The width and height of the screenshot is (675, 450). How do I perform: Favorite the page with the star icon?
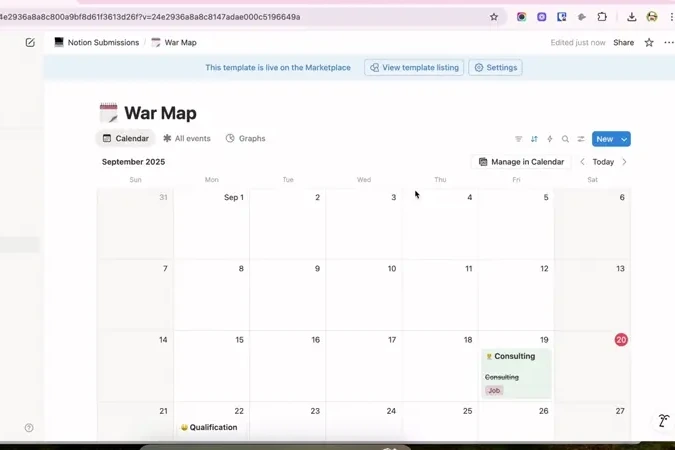[649, 42]
